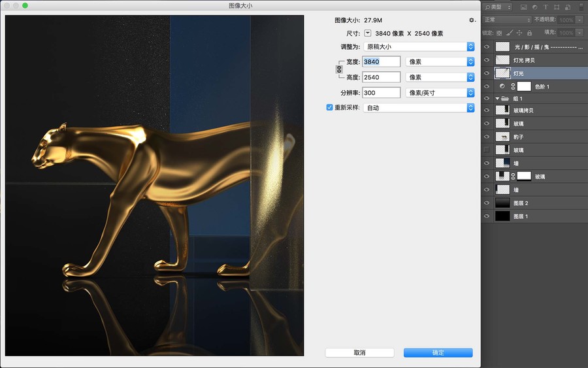Click the lock position icon
588x368 pixels.
[519, 33]
